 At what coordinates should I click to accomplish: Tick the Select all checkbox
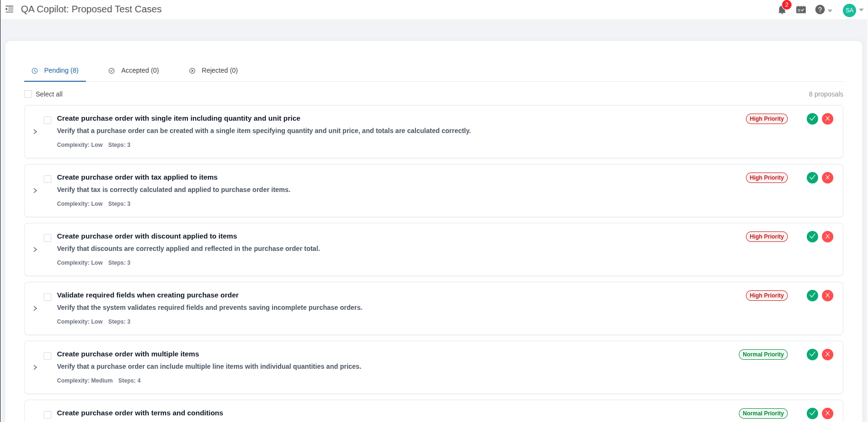[x=28, y=94]
